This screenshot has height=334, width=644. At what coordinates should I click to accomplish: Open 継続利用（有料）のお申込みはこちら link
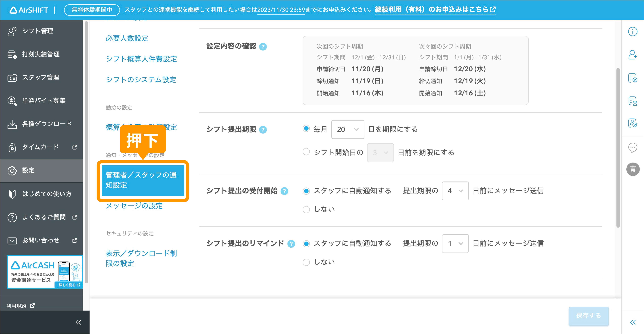[x=435, y=10]
